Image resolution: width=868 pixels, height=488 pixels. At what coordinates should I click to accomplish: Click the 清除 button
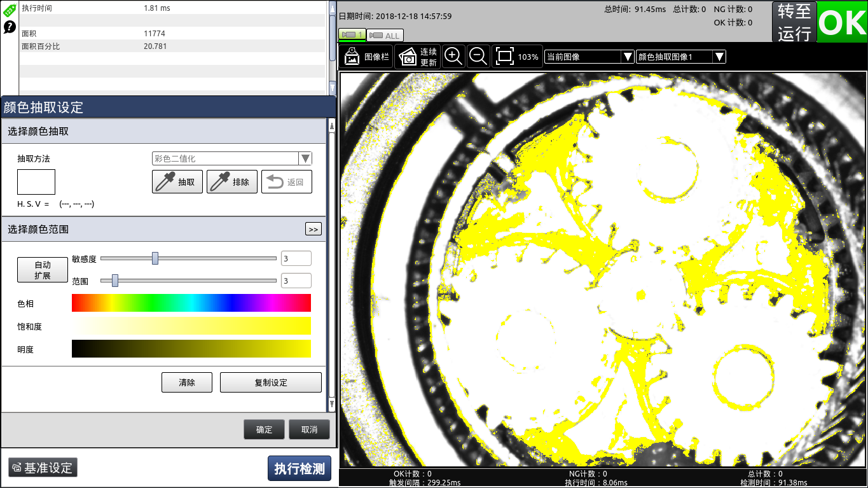coord(187,382)
